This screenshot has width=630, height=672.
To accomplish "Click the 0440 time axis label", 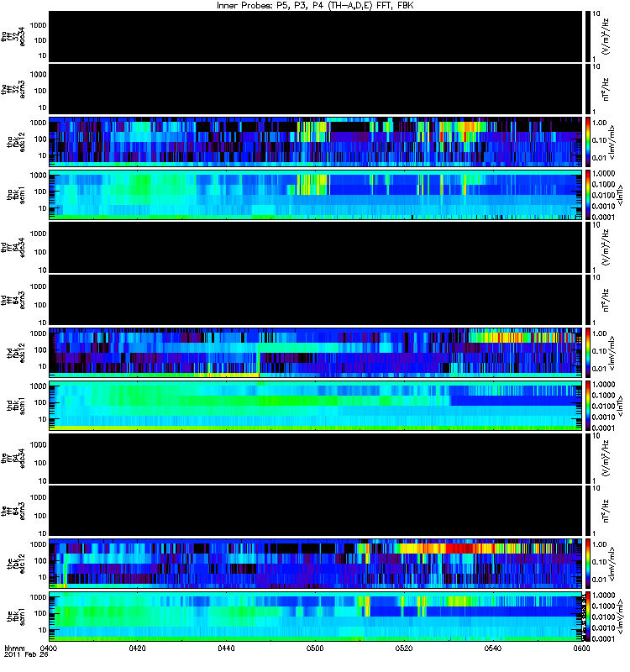I will (226, 648).
